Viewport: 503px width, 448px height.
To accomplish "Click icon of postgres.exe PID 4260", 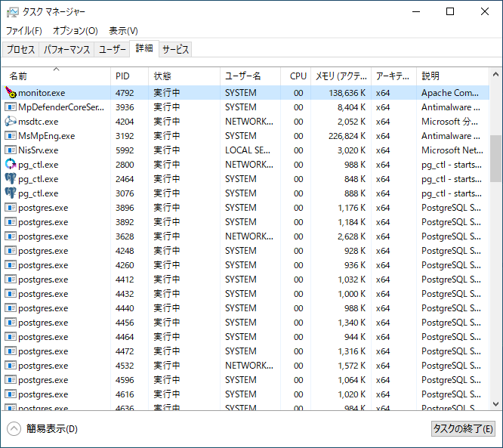I will (11, 264).
